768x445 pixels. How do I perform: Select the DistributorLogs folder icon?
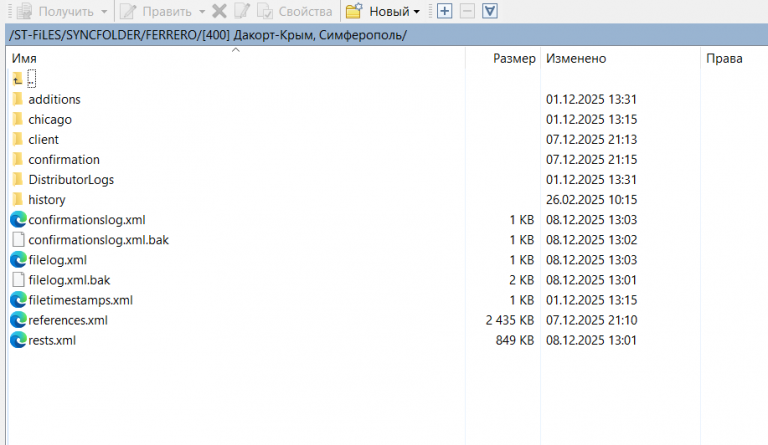[18, 179]
